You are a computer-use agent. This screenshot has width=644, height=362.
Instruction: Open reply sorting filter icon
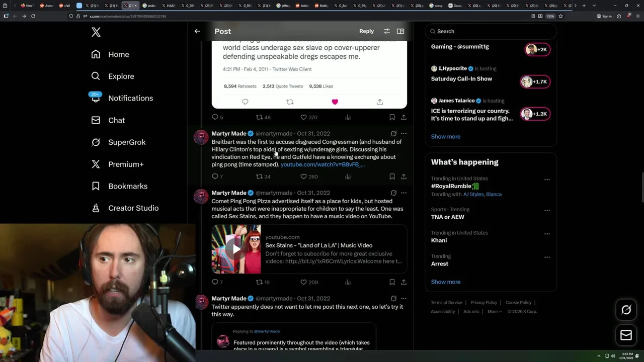click(x=386, y=31)
